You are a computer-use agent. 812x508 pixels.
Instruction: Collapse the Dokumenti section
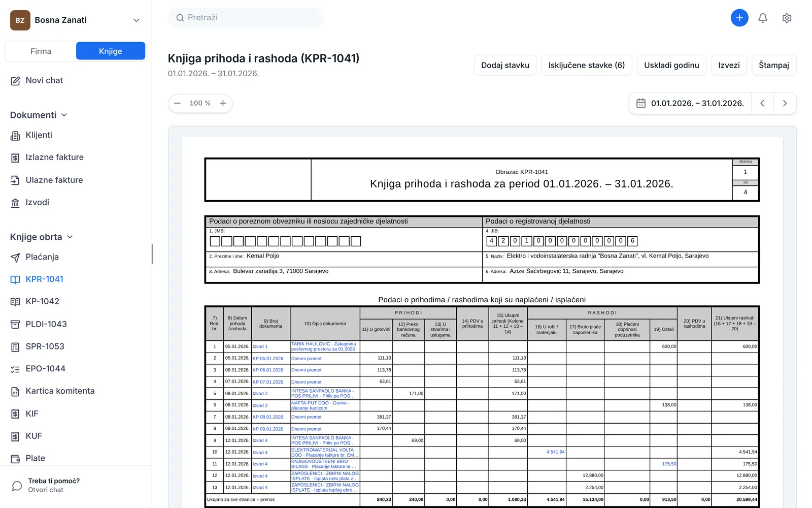[39, 115]
